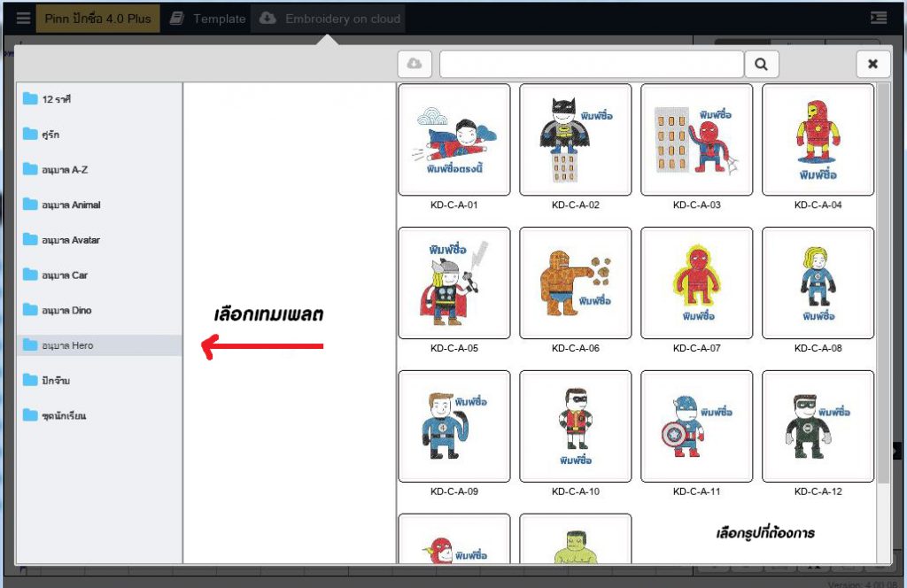Open the ปักจักร folder
This screenshot has height=588, width=907.
(99, 381)
